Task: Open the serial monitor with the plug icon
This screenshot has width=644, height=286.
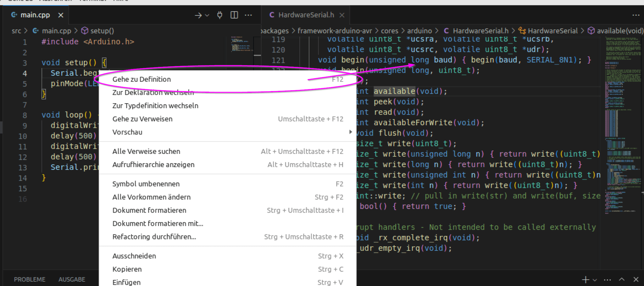Action: tap(219, 15)
